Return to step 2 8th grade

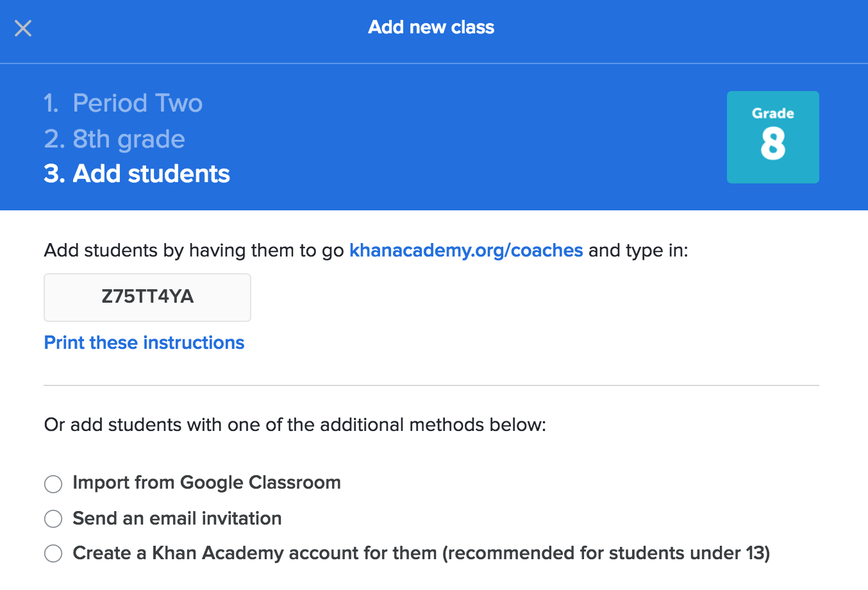coord(115,139)
